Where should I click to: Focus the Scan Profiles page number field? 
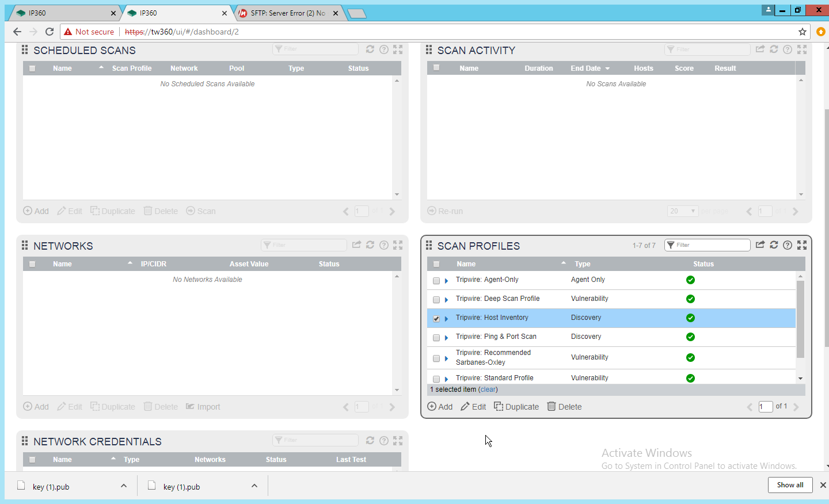pos(766,407)
